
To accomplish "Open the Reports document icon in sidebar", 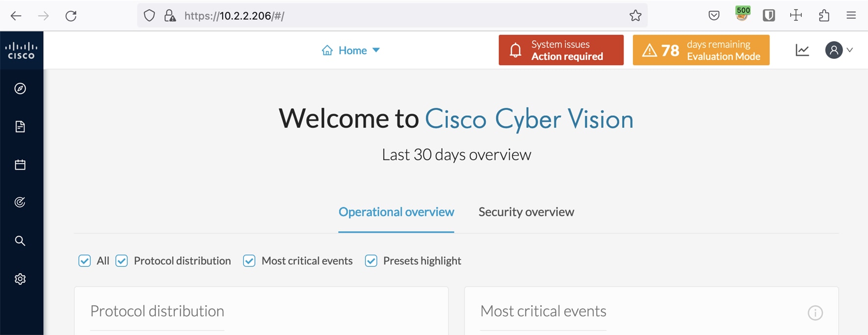I will (x=20, y=126).
